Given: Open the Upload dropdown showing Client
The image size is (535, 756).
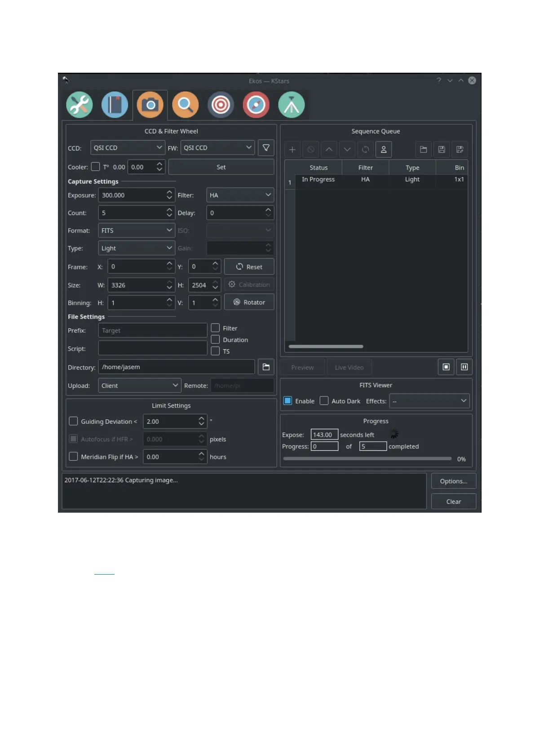Looking at the screenshot, I should pos(140,386).
